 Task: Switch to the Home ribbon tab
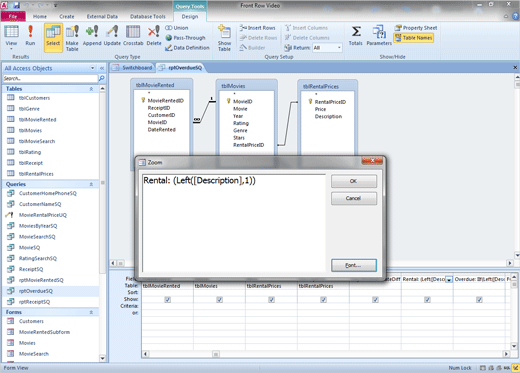pos(40,16)
